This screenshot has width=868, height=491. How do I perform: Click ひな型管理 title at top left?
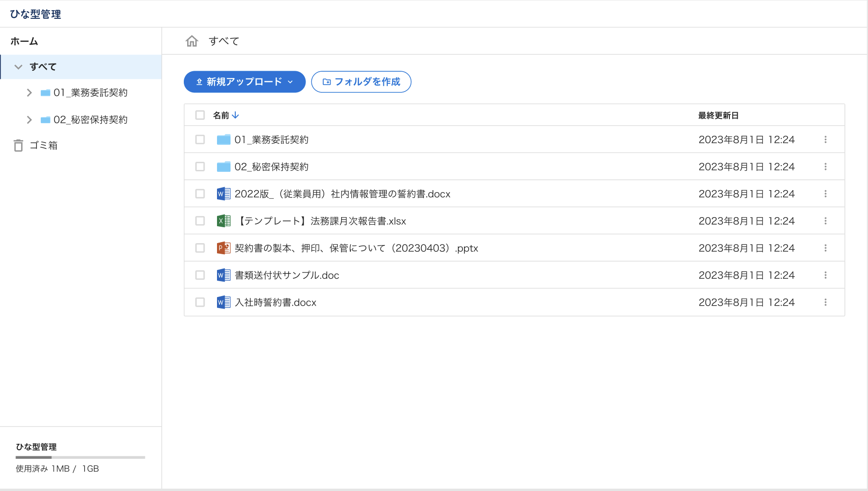coord(36,14)
